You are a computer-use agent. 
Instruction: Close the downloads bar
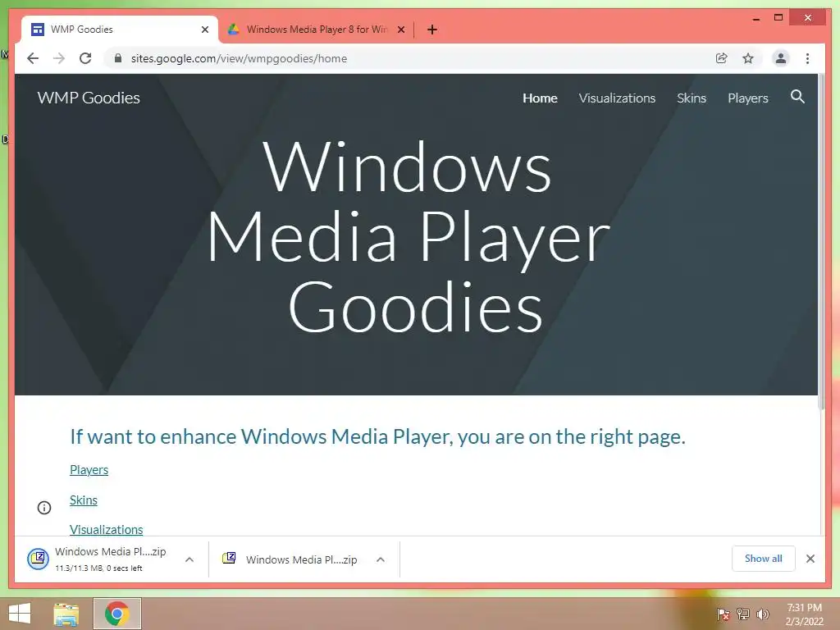810,559
